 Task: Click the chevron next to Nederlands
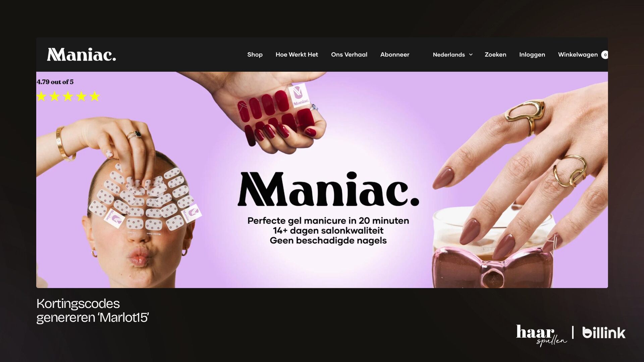[471, 55]
